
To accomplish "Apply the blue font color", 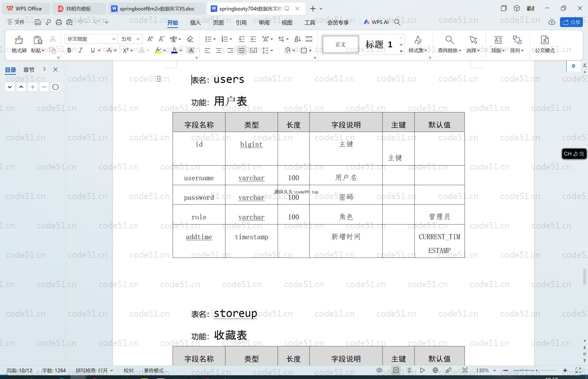I will coord(174,50).
